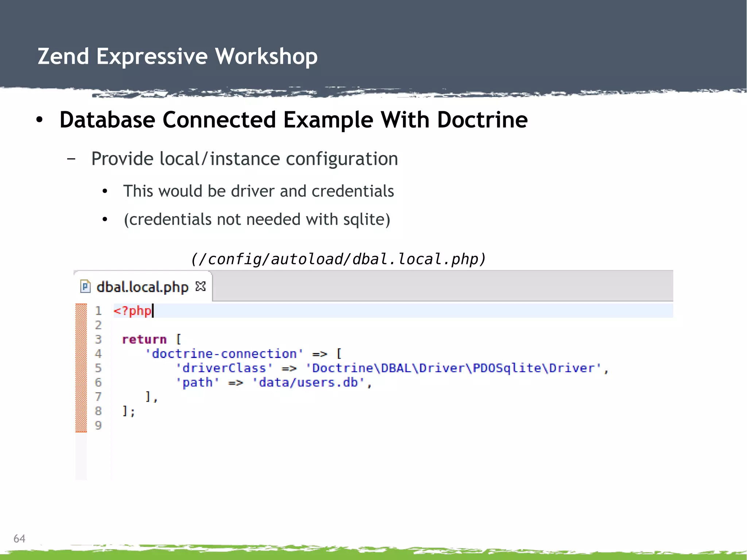Select the dbal.local.php editor tab
This screenshot has width=747, height=560.
143,287
